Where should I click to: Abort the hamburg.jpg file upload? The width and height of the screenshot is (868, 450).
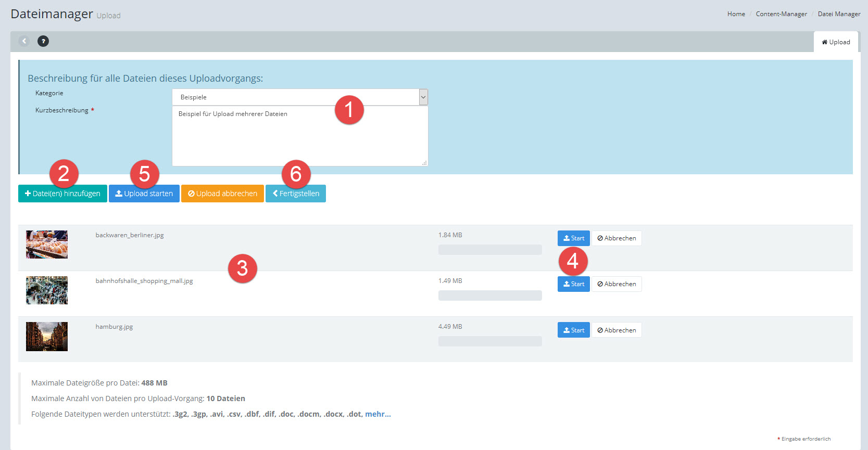[x=617, y=330]
